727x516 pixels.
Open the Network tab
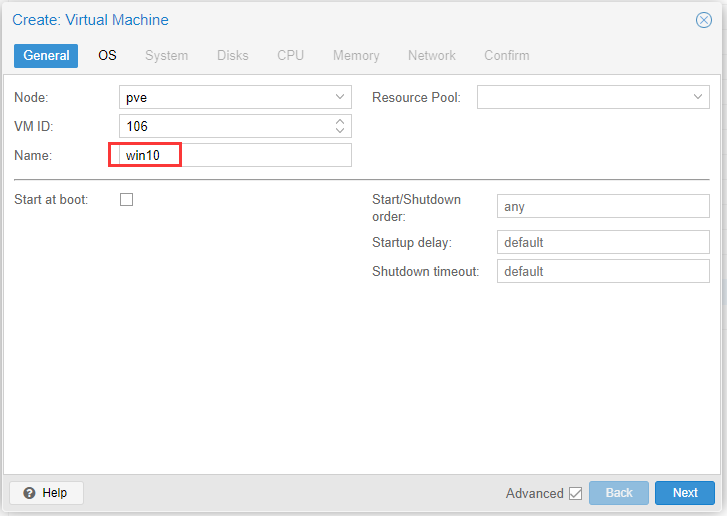tap(431, 55)
